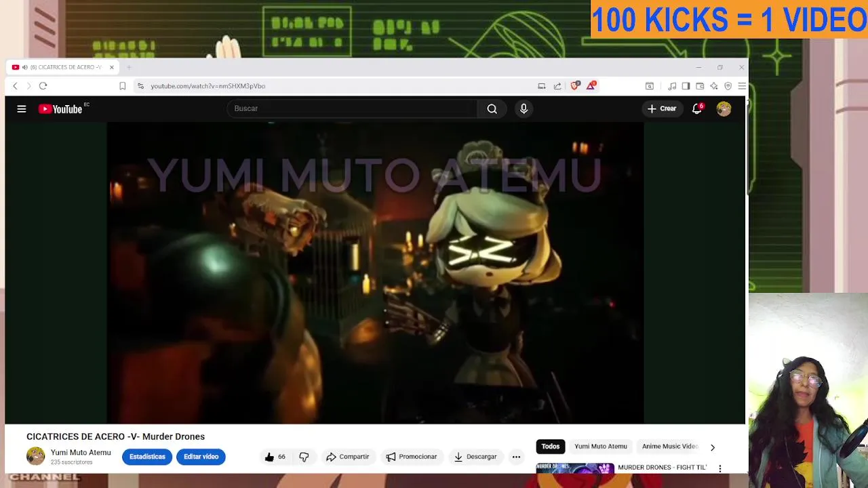
Task: Click the YouTube URL in the address bar
Action: tap(208, 86)
